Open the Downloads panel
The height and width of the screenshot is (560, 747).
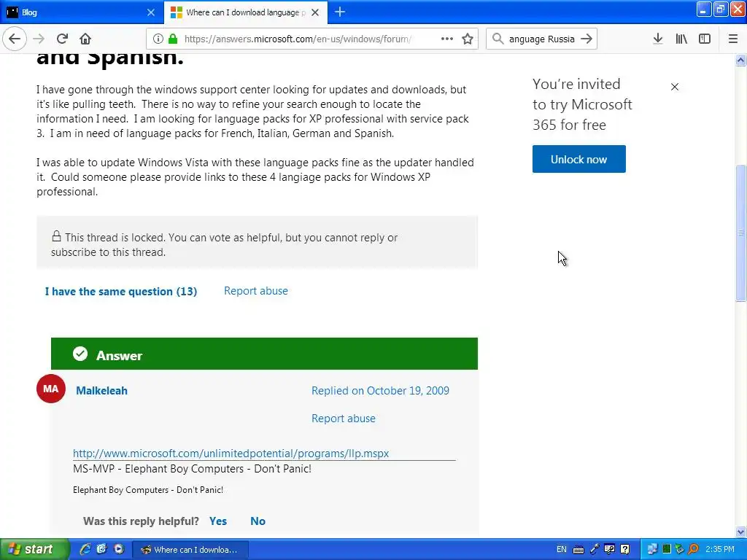(658, 39)
